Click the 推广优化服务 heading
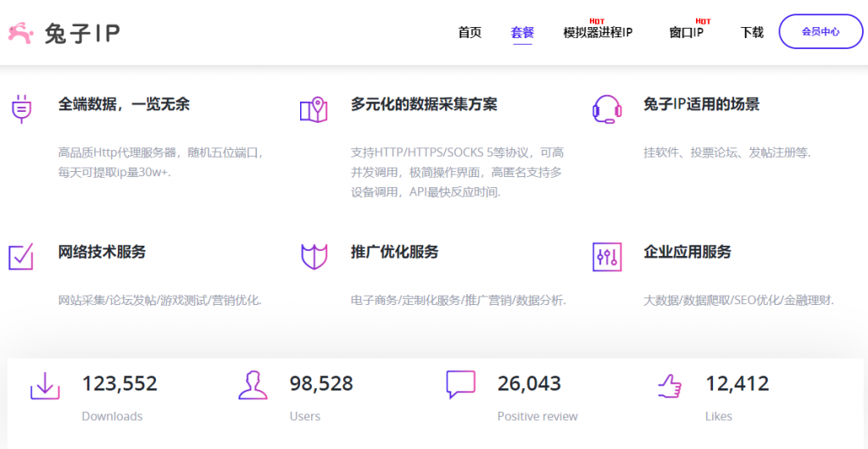This screenshot has width=868, height=449. [395, 252]
